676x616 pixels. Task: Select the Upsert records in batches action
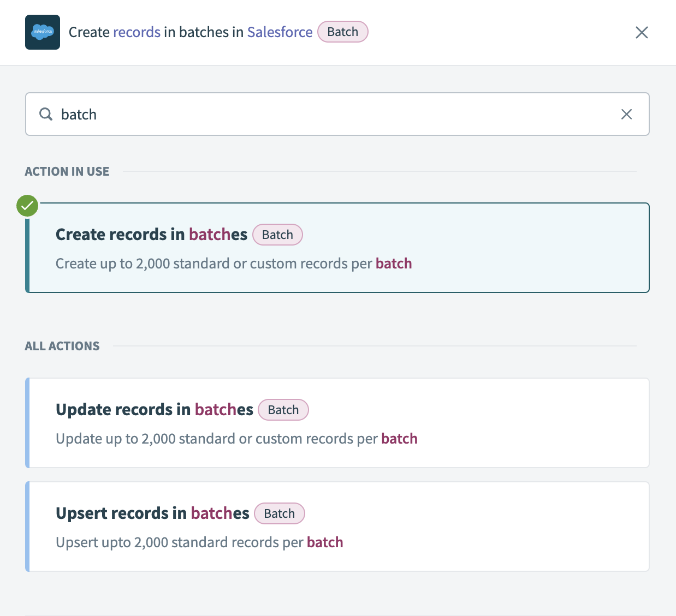click(337, 526)
